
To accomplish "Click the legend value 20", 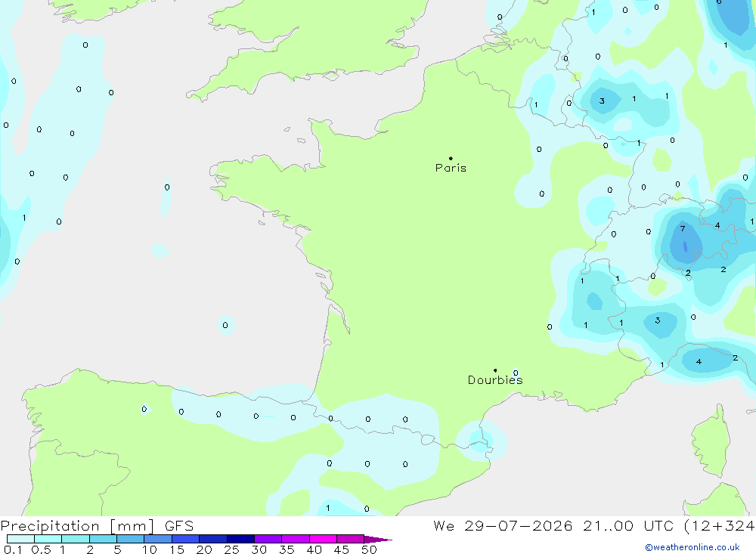I will point(204,549).
